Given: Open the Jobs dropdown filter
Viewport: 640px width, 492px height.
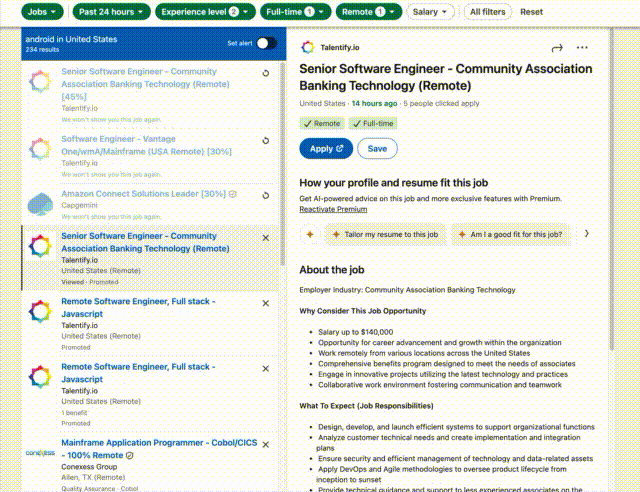Looking at the screenshot, I should pos(42,12).
